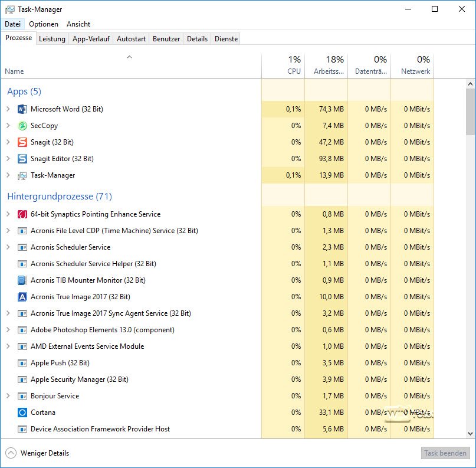Click the Microsoft Word process icon

22,109
